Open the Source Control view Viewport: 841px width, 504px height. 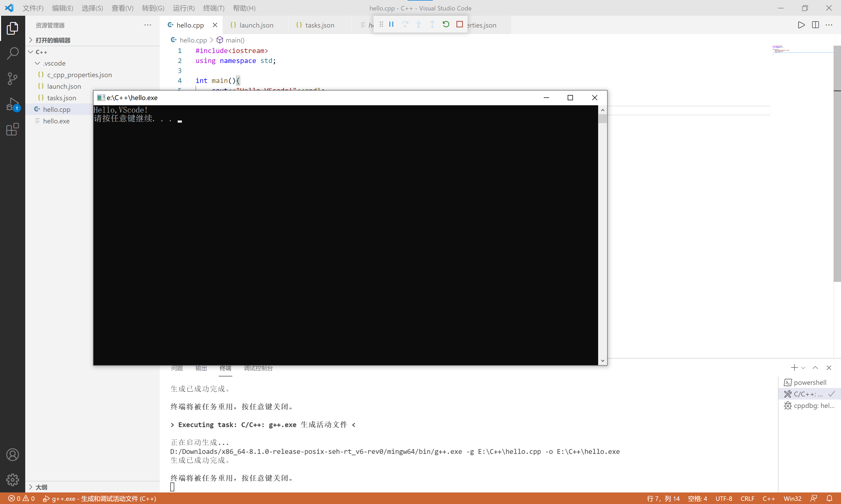click(x=13, y=78)
